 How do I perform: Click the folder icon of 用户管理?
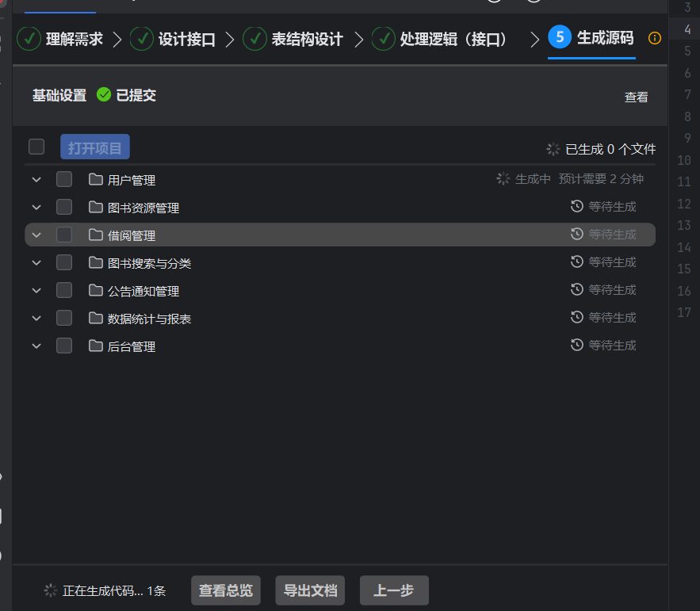pos(94,179)
